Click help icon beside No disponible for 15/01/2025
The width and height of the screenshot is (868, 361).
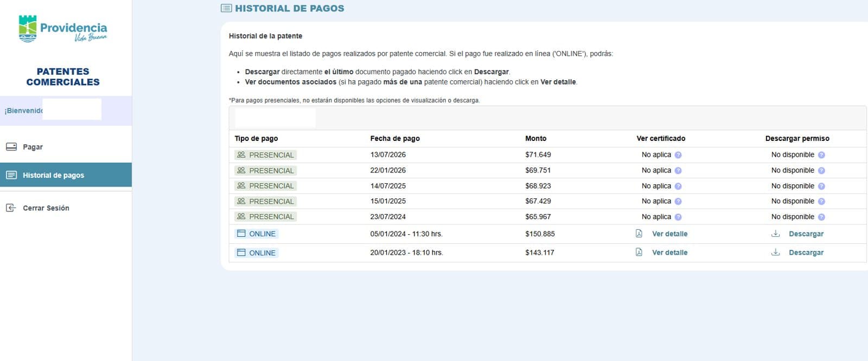pyautogui.click(x=821, y=202)
